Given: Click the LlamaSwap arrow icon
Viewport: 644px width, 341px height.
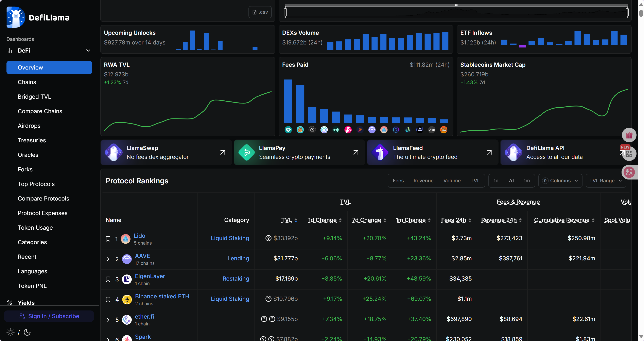Looking at the screenshot, I should click(223, 152).
